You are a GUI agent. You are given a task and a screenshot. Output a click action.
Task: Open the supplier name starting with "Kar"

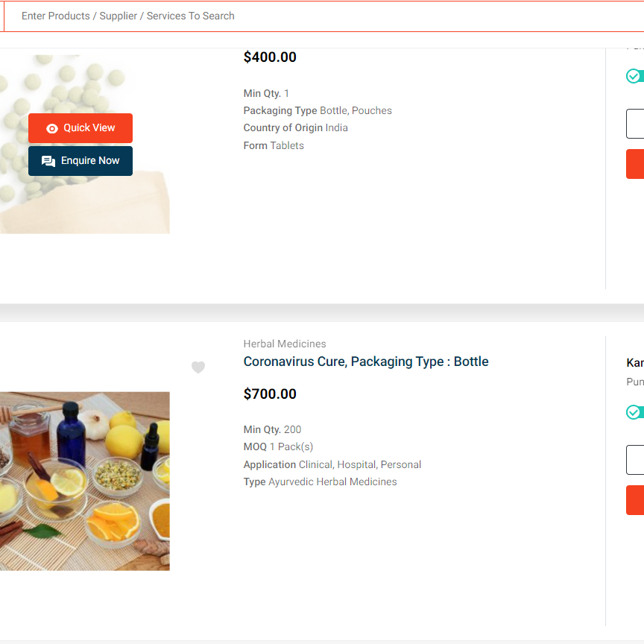click(635, 363)
